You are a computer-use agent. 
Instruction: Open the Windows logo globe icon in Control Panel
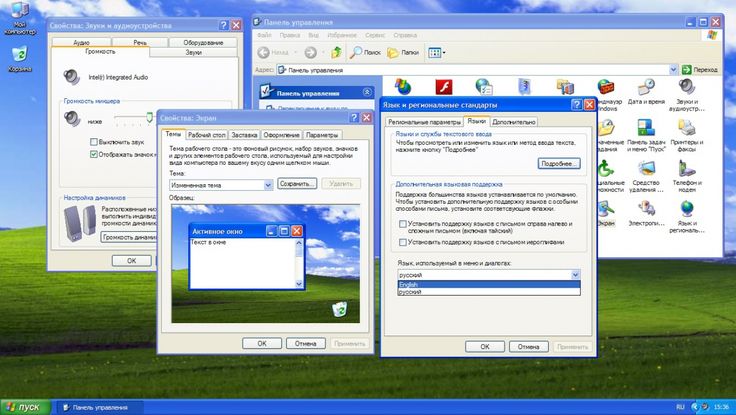[x=403, y=87]
